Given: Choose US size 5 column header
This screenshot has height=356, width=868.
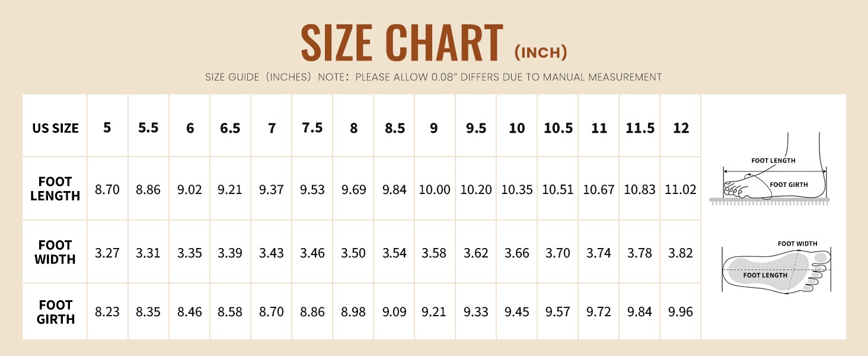Looking at the screenshot, I should pos(107,128).
